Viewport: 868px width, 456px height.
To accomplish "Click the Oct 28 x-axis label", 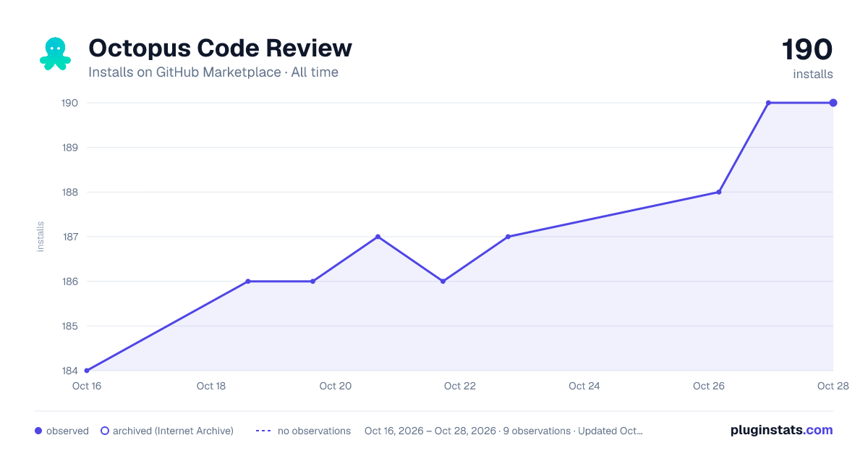I will 833,386.
